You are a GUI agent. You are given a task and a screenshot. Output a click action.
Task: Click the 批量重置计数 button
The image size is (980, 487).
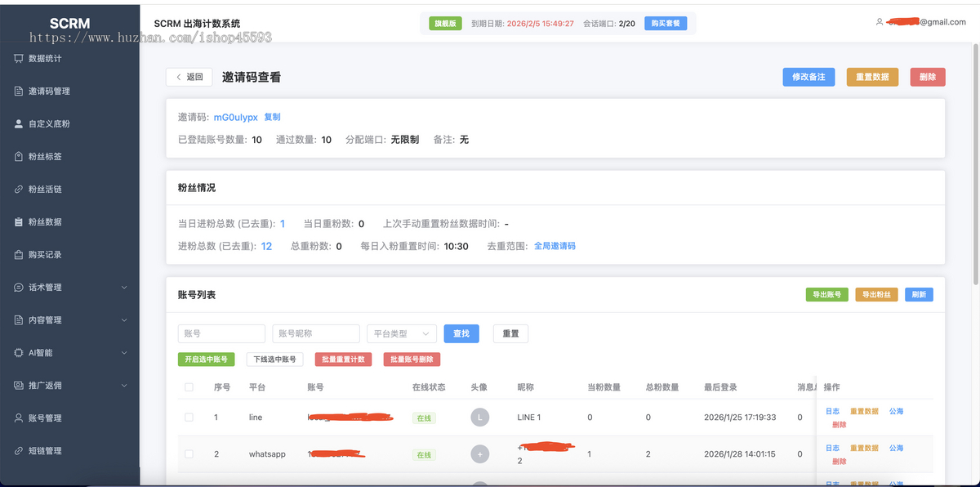coord(344,360)
